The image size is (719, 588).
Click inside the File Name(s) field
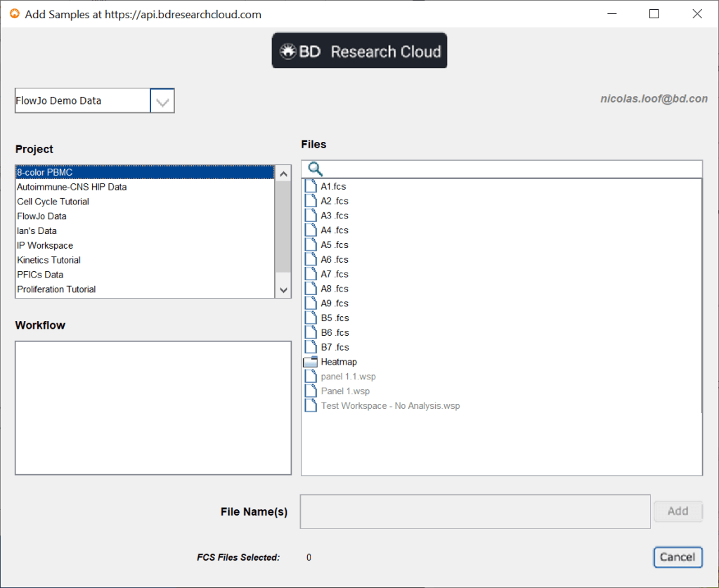pyautogui.click(x=474, y=511)
